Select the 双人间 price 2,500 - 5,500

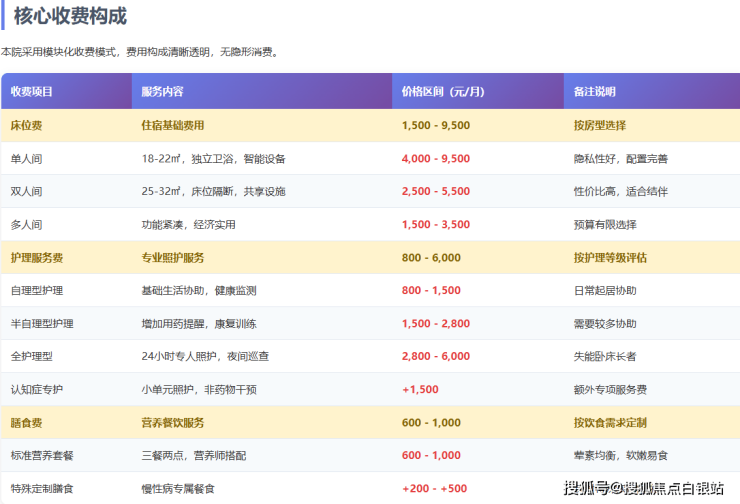[435, 192]
